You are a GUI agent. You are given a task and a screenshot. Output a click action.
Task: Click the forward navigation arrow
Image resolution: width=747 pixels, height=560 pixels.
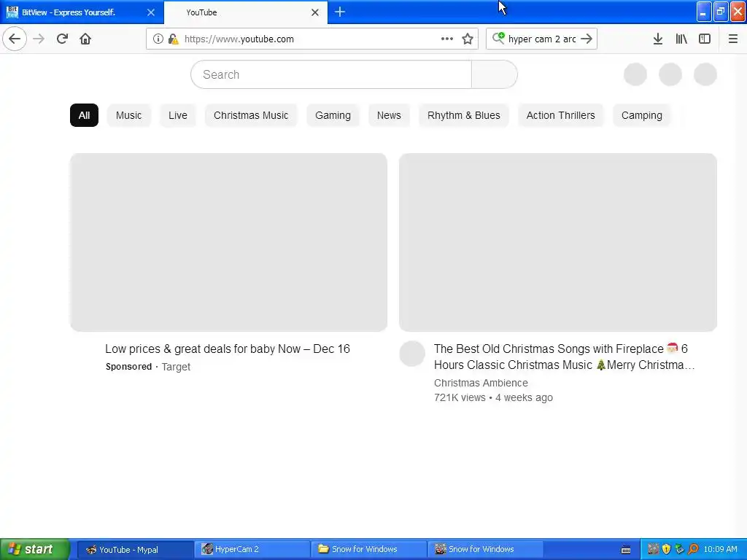(x=39, y=39)
